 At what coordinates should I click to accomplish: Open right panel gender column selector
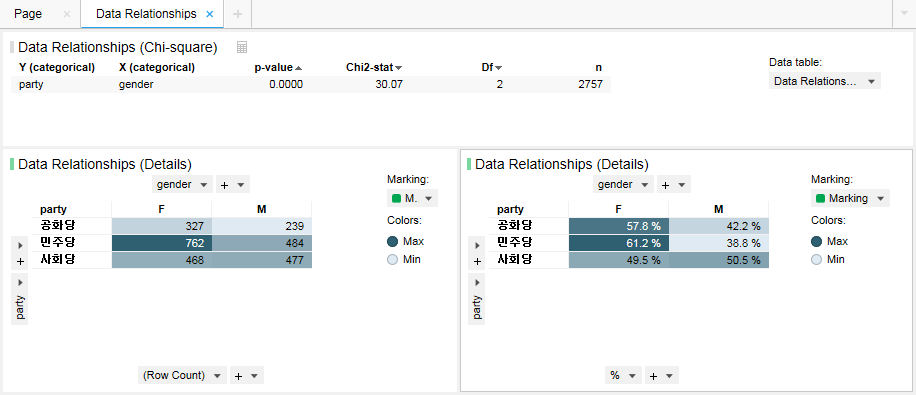[x=623, y=185]
